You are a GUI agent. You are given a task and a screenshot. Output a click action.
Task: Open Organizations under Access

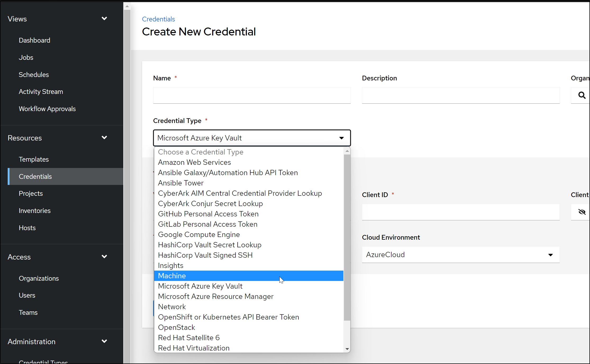[39, 278]
